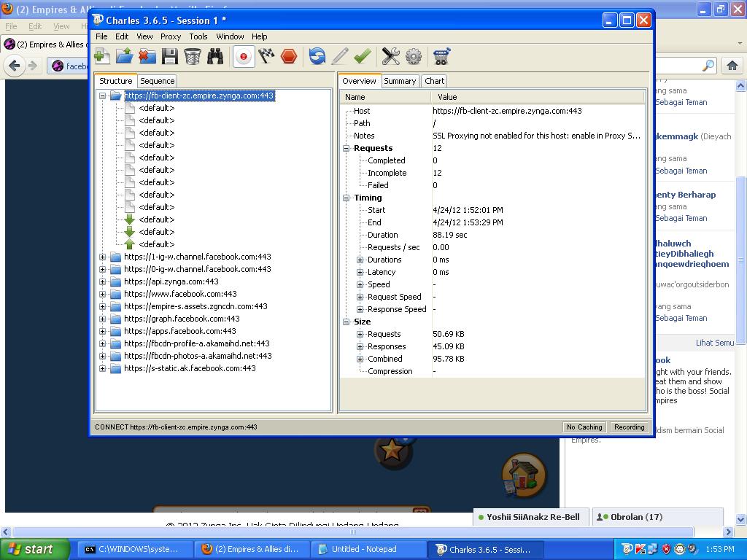This screenshot has height=560, width=747.
Task: Switch to the Chart tab
Action: click(x=435, y=81)
